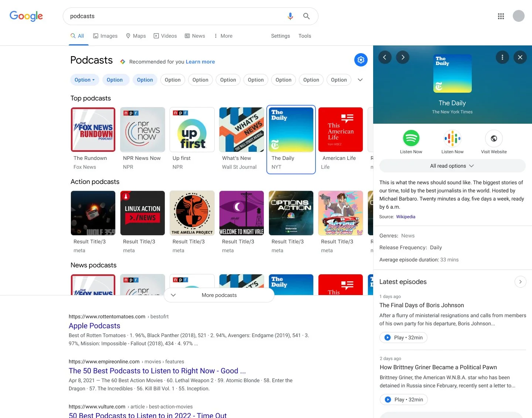Select The Rundown Fox News podcast

(x=93, y=139)
